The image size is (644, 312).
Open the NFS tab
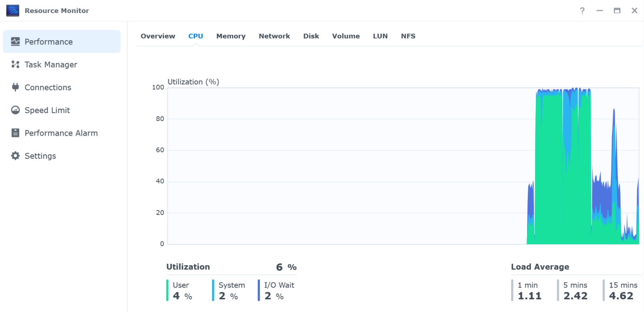tap(408, 36)
